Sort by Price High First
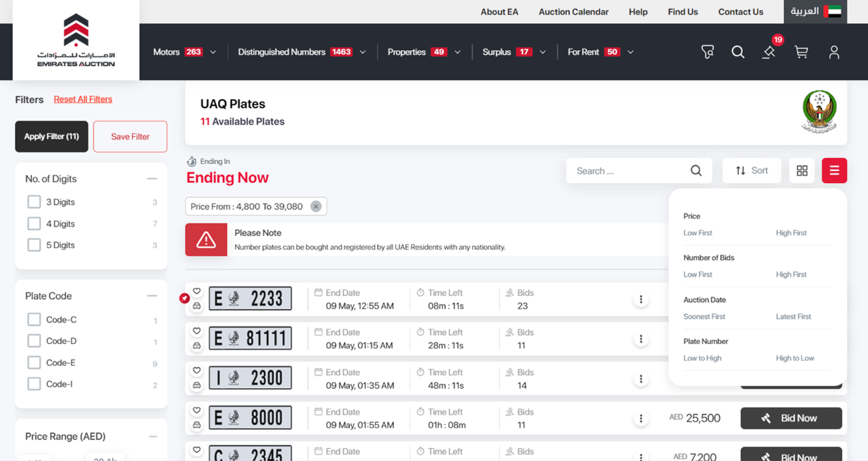Screen dimensions: 868x461 pyautogui.click(x=790, y=233)
